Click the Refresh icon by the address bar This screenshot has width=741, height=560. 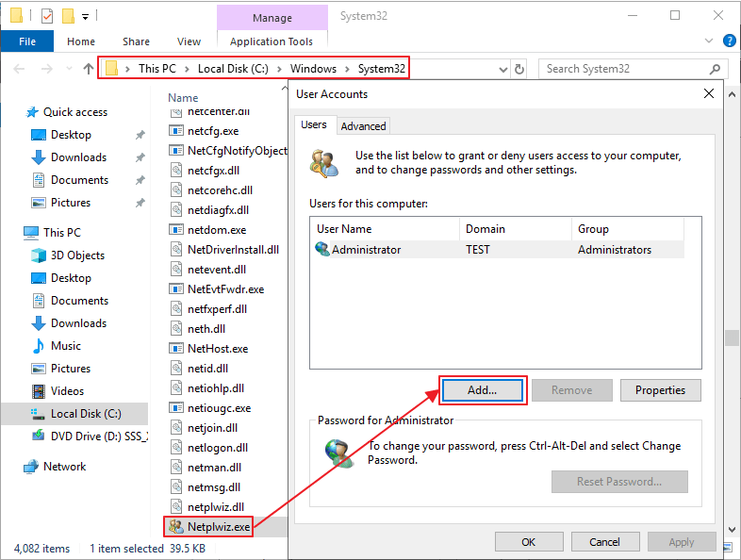[519, 69]
